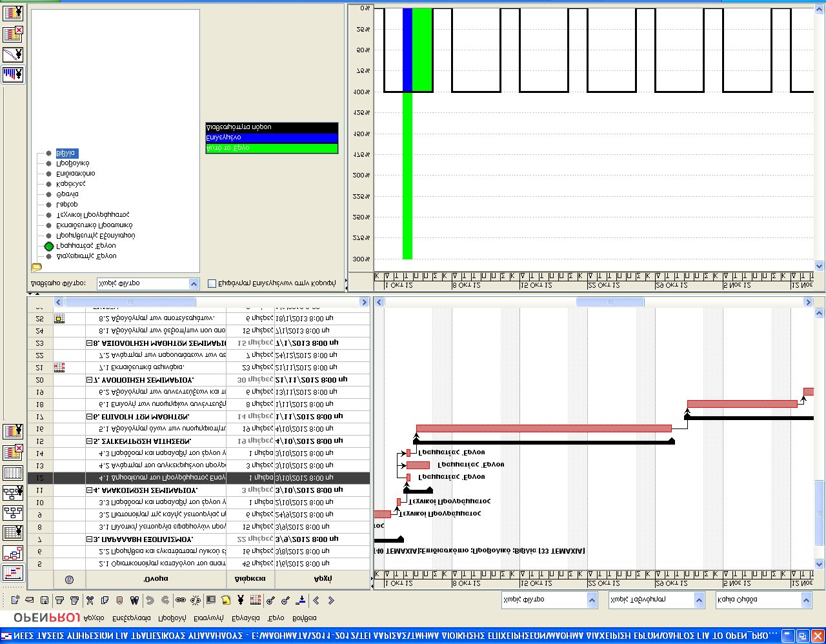Collapse summary task '8. ΑΞΙΟΛΟΓΗΣΗ ΜΑΘΗΤΩΝ'
Viewport: 826px width, 644px height.
click(x=90, y=343)
